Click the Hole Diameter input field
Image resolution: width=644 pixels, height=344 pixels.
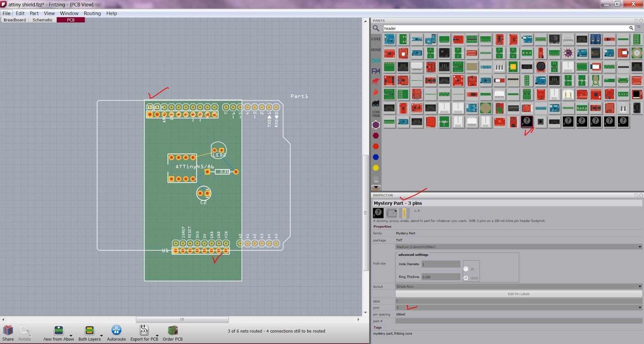coord(441,264)
